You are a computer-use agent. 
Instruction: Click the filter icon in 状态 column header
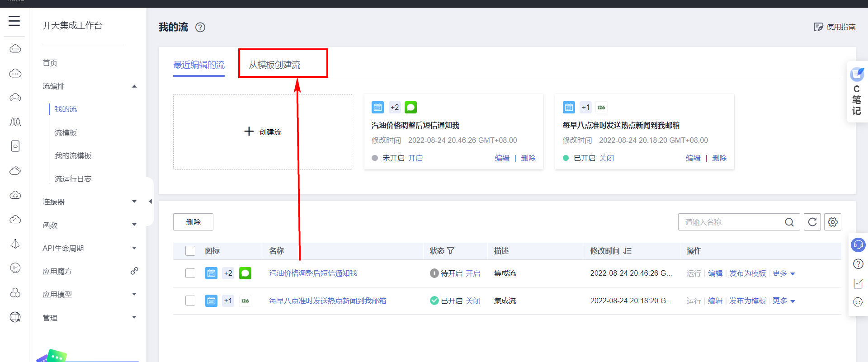[x=451, y=251]
